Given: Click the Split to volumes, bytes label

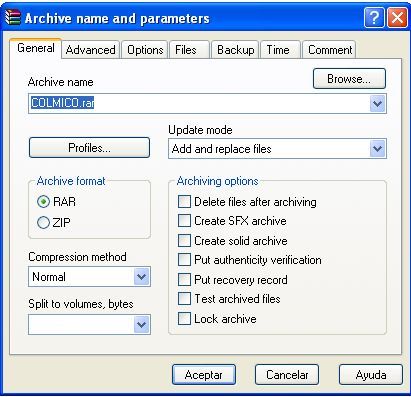Looking at the screenshot, I should click(81, 304).
